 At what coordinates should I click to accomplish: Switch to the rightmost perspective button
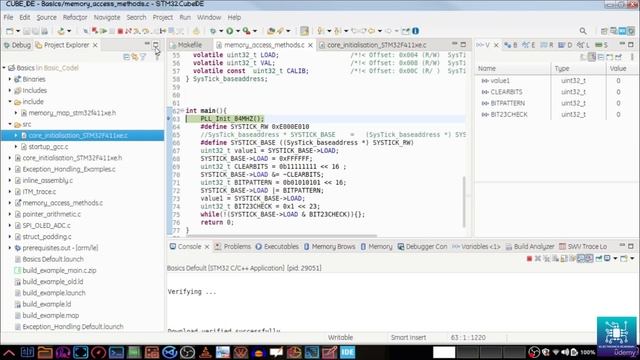(631, 31)
